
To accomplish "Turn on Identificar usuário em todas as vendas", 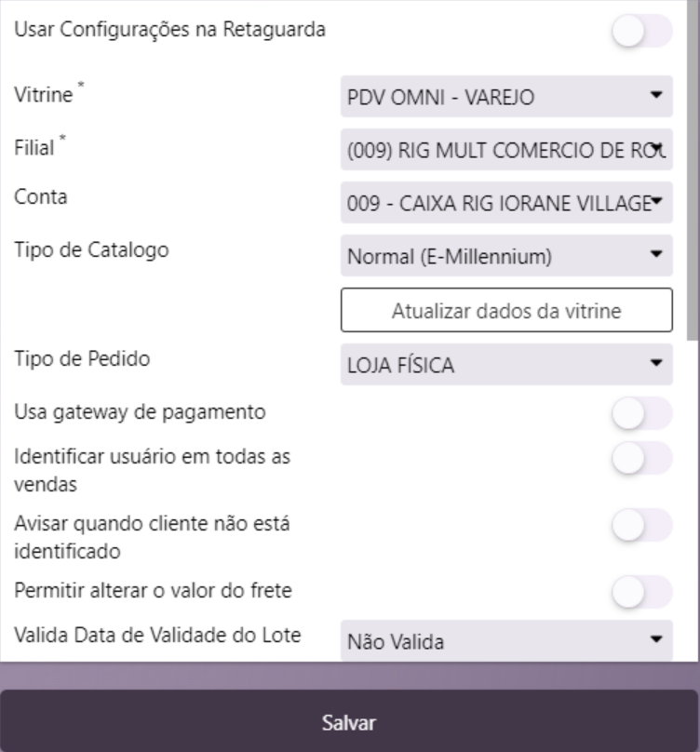I will pos(641,459).
